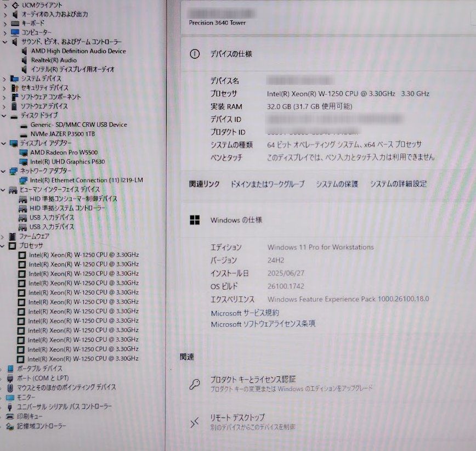Click the key icon for プロダクト キーとライセンス認証
Viewport: 476px width, 451px height.
[194, 384]
